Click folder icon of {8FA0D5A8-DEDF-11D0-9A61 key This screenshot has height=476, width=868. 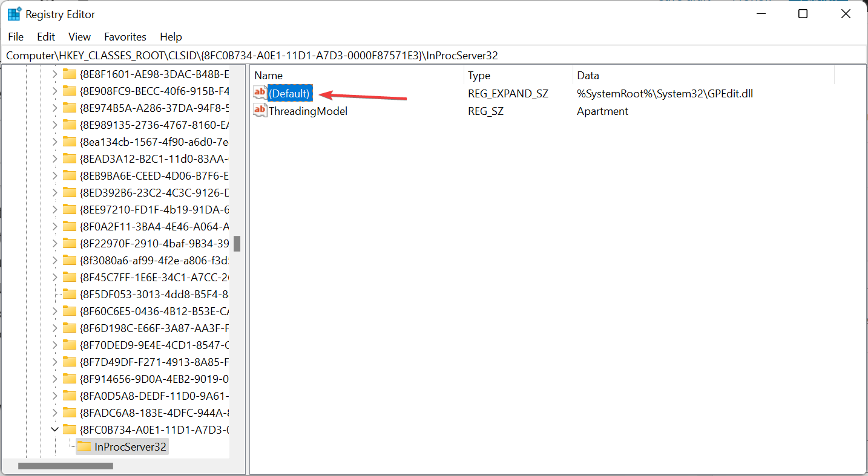click(69, 396)
